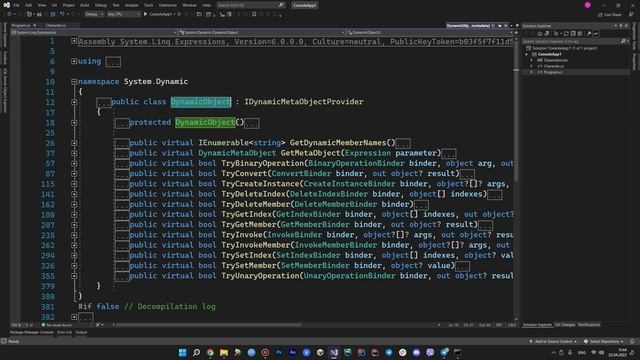The width and height of the screenshot is (640, 360).
Task: Click the account avatar circle in the title bar
Action: [x=588, y=5]
